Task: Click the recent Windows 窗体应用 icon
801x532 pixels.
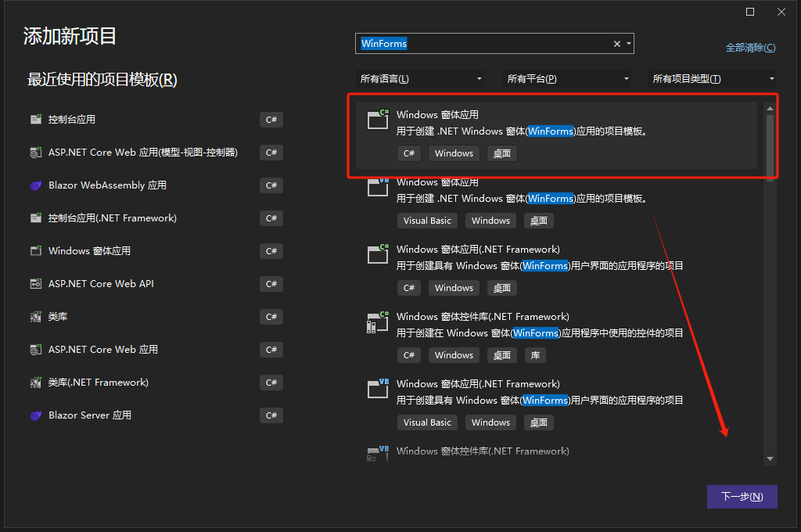Action: click(x=36, y=251)
